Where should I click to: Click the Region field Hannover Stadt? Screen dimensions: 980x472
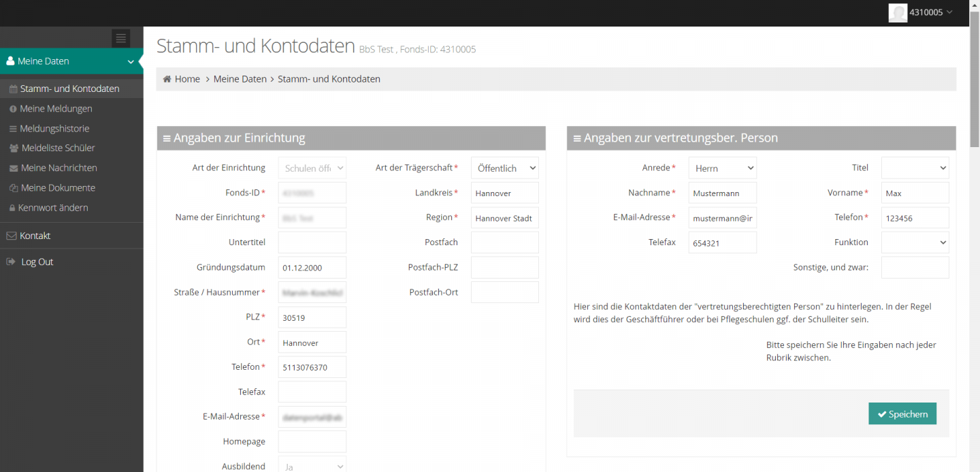(505, 217)
